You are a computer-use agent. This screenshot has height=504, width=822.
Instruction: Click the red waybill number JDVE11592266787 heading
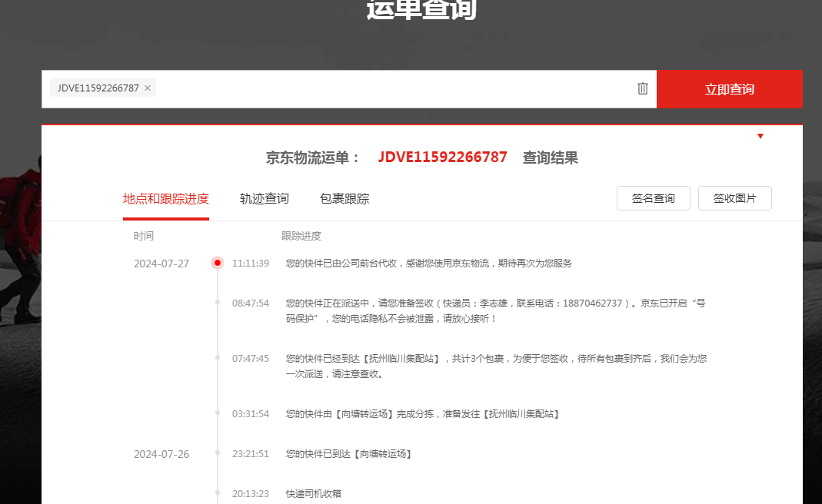click(442, 157)
